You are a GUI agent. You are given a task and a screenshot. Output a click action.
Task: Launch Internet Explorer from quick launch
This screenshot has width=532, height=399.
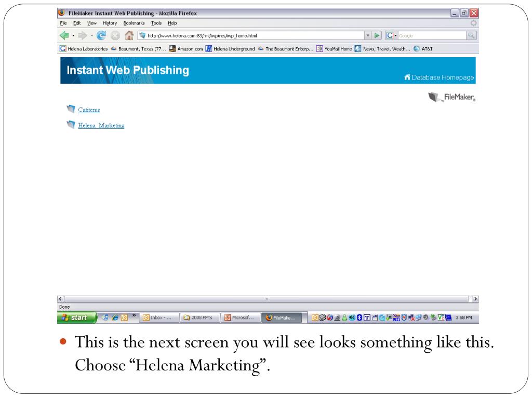point(115,317)
